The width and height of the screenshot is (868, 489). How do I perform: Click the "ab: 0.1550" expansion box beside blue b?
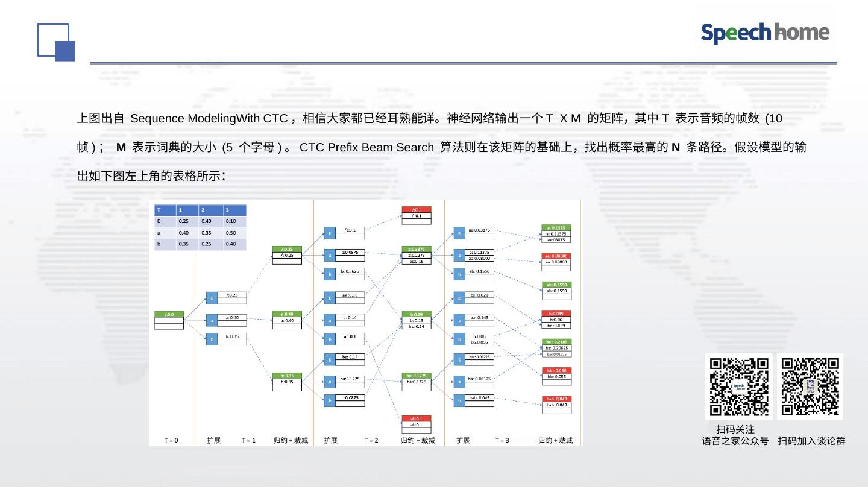pos(480,271)
